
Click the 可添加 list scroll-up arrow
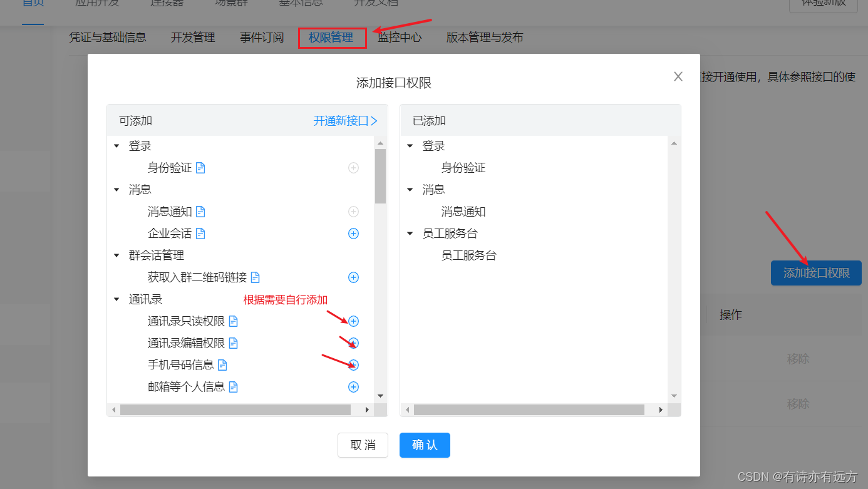[x=380, y=143]
